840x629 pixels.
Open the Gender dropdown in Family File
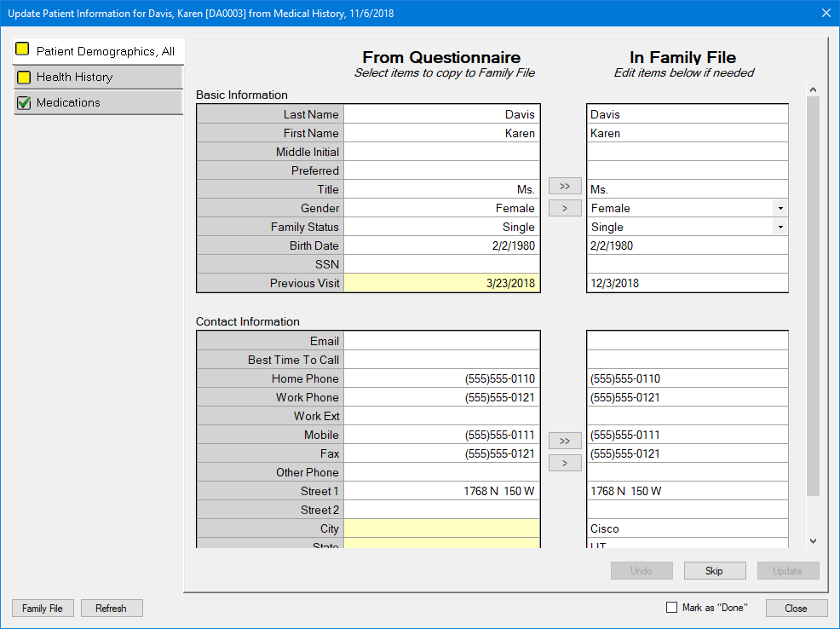point(779,207)
